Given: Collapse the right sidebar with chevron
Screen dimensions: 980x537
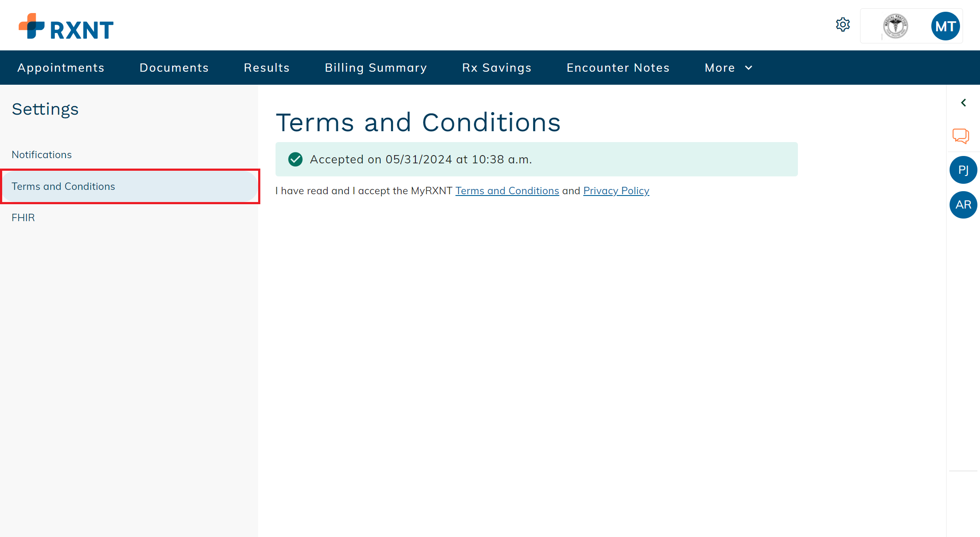Looking at the screenshot, I should tap(963, 103).
